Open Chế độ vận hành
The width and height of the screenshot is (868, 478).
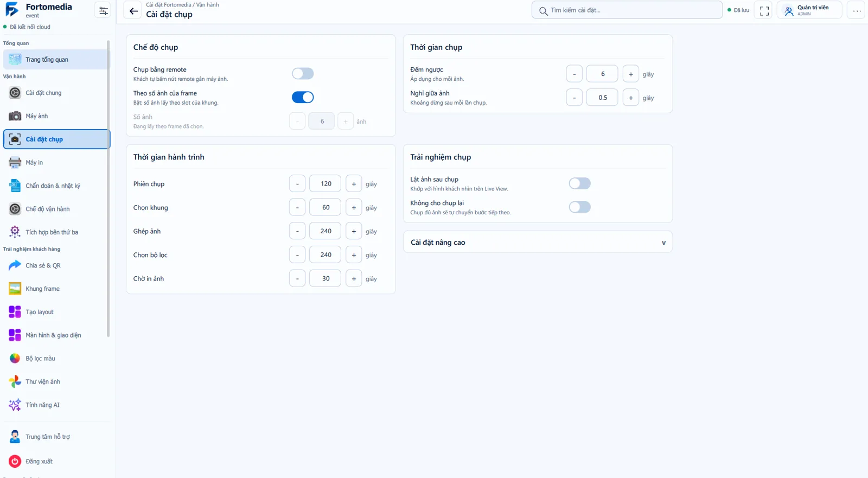tap(56, 209)
